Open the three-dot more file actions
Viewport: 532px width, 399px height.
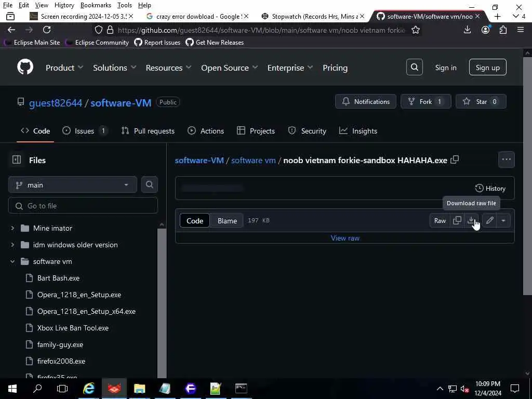[506, 159]
